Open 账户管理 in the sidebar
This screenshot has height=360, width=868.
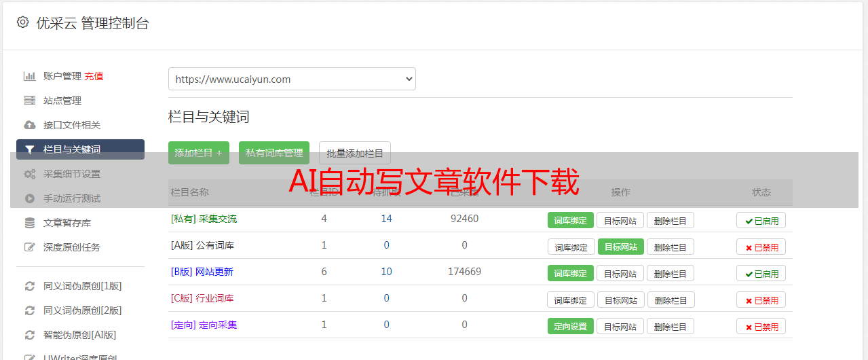(x=62, y=76)
